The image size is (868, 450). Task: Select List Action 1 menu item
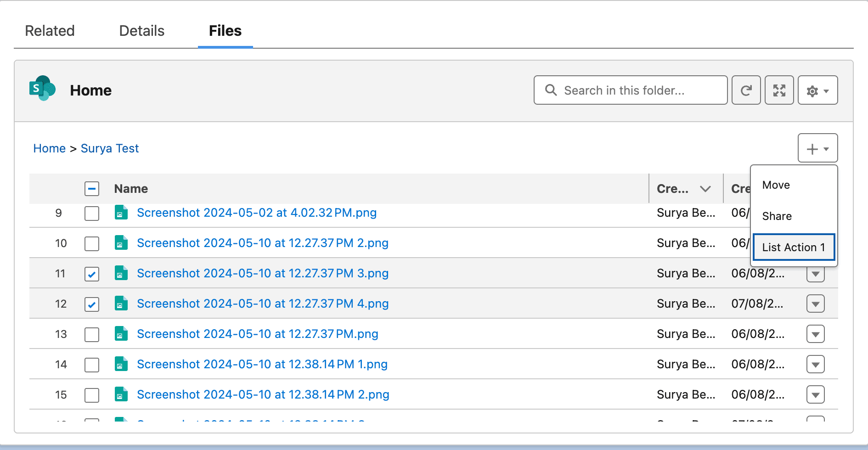click(x=793, y=247)
